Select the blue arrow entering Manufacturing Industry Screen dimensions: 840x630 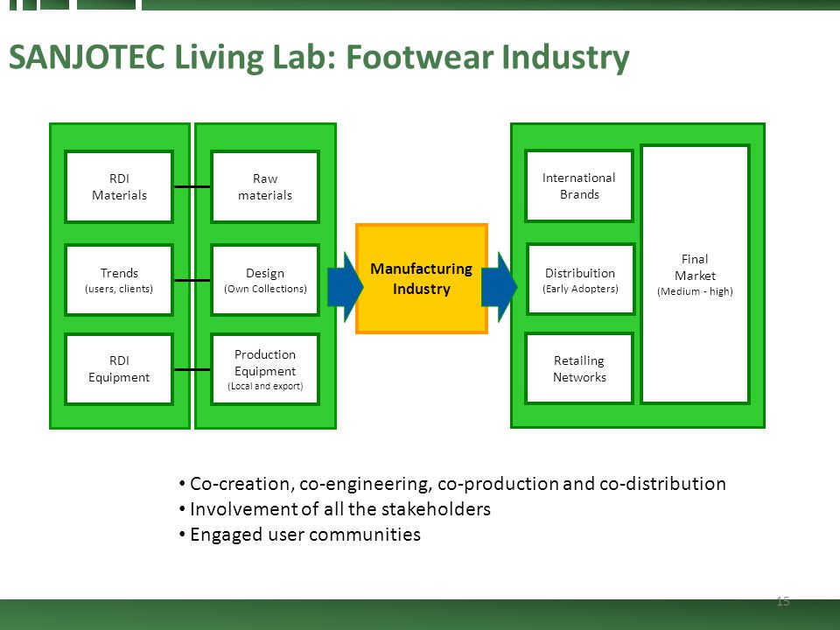pyautogui.click(x=345, y=287)
